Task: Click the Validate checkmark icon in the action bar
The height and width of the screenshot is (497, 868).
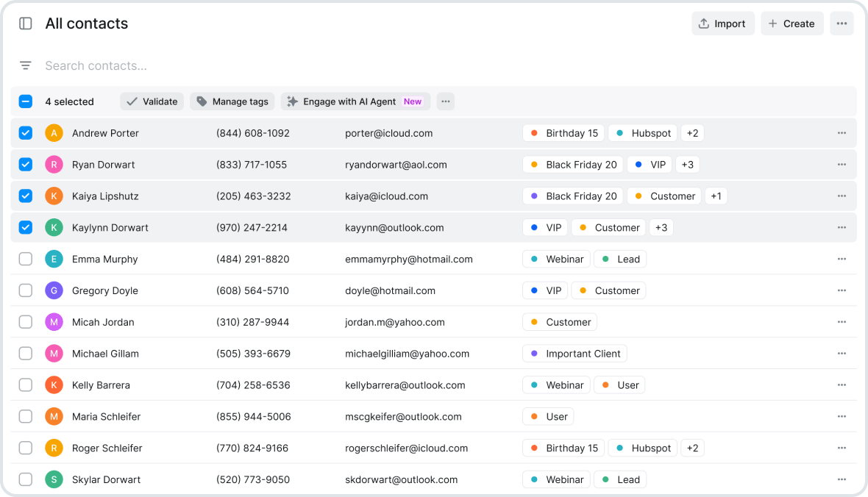Action: [133, 101]
